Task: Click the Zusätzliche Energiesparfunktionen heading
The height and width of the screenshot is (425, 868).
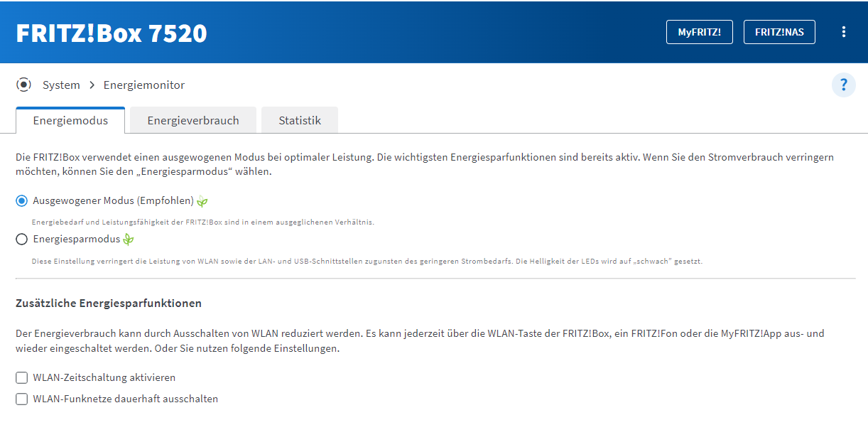Action: click(109, 303)
